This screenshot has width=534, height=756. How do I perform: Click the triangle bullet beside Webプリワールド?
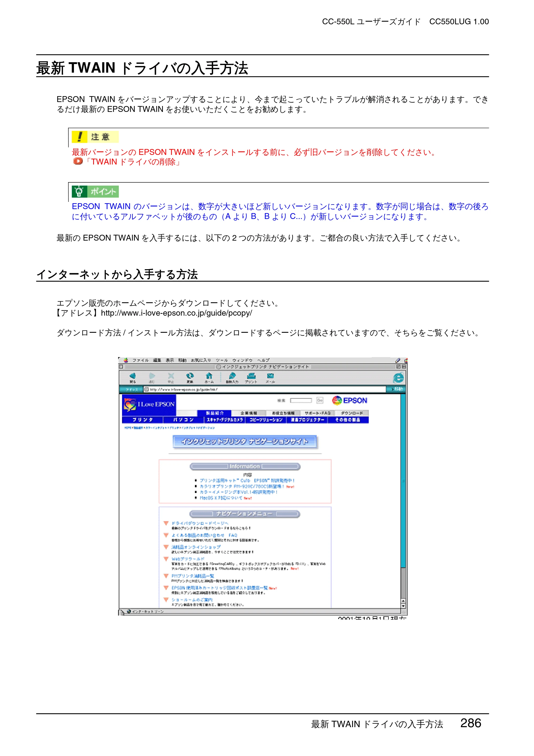(x=166, y=559)
